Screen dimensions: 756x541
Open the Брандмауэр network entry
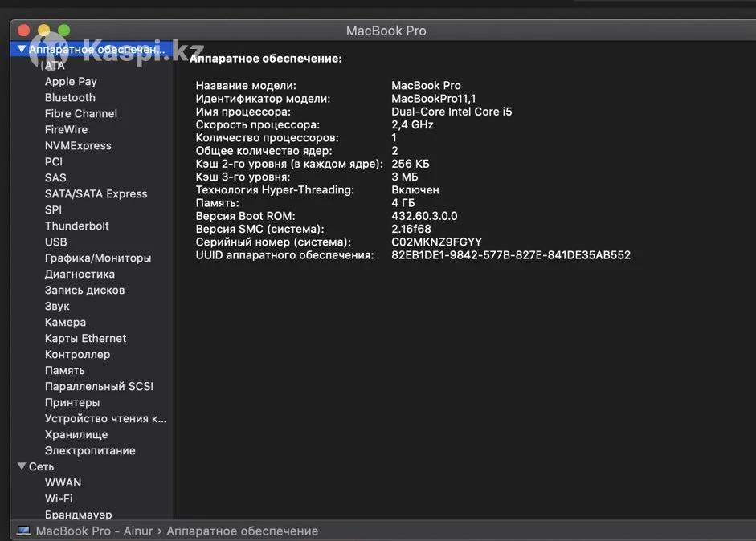pyautogui.click(x=79, y=515)
